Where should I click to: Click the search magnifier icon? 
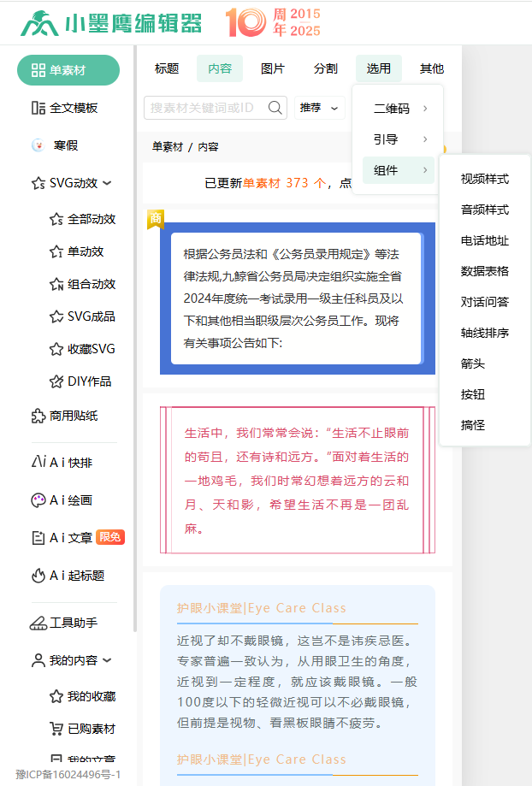click(x=275, y=108)
